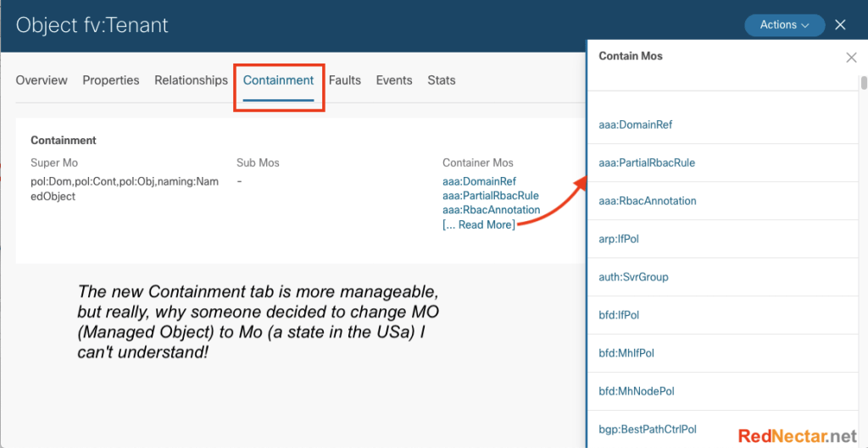
Task: Close the Contain Mos side panel
Action: pos(851,58)
